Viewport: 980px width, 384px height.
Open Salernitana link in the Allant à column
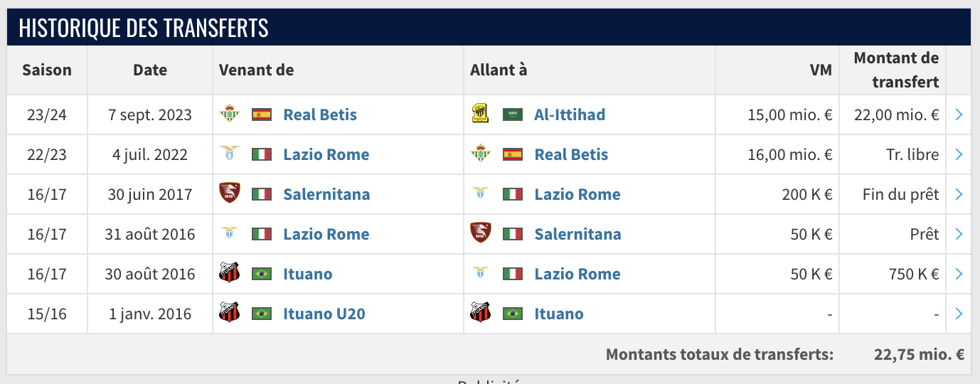(577, 234)
